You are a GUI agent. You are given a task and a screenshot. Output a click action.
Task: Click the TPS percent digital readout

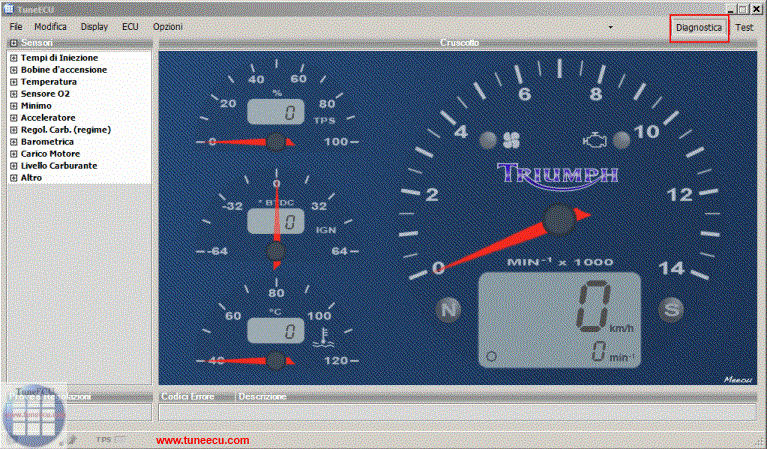pyautogui.click(x=276, y=112)
